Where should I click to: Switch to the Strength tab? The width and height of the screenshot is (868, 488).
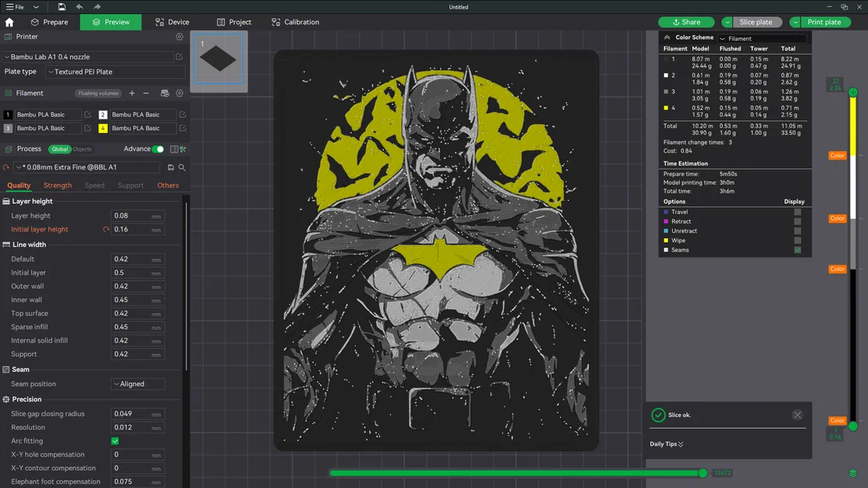57,185
